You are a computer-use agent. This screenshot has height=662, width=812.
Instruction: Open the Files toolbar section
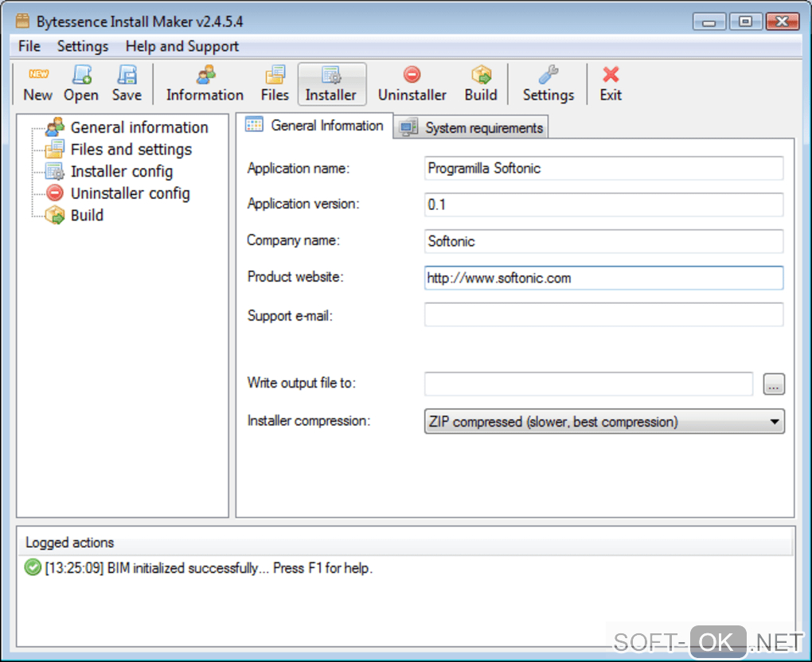click(275, 84)
